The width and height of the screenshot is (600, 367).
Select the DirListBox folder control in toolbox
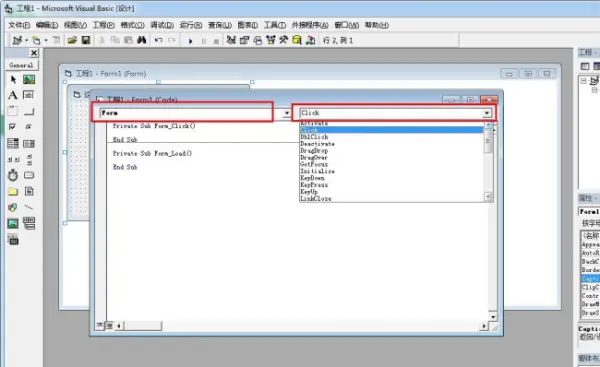coord(13,191)
